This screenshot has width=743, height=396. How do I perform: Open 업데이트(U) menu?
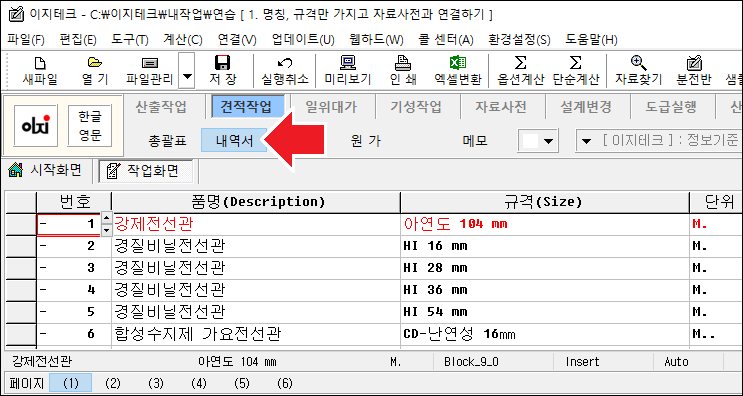pos(303,39)
